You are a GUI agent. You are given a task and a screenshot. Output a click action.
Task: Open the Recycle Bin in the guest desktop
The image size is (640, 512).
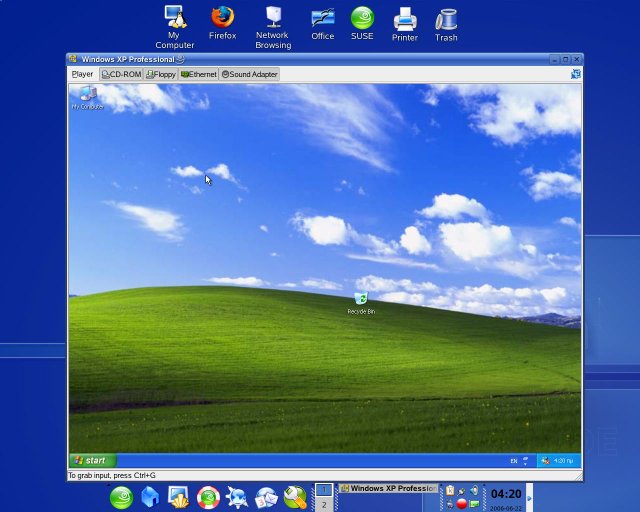(361, 300)
